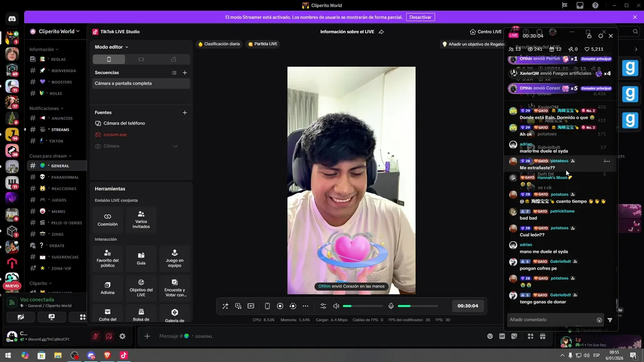Dismiss the streamer mode banner
Screen dimensions: 644x362
coord(635,17)
